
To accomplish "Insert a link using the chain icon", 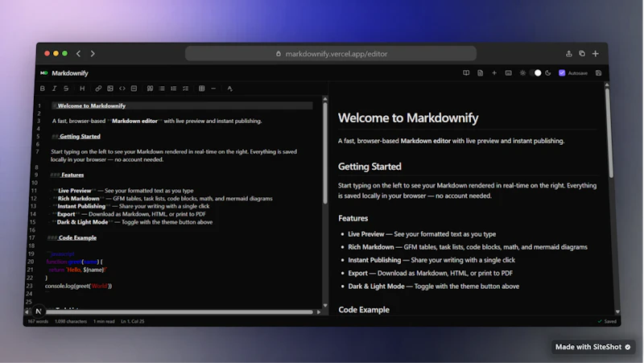I will click(x=98, y=89).
